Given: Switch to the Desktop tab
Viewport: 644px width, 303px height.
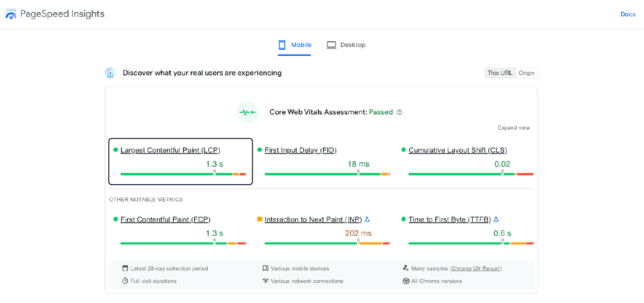Looking at the screenshot, I should pos(346,45).
